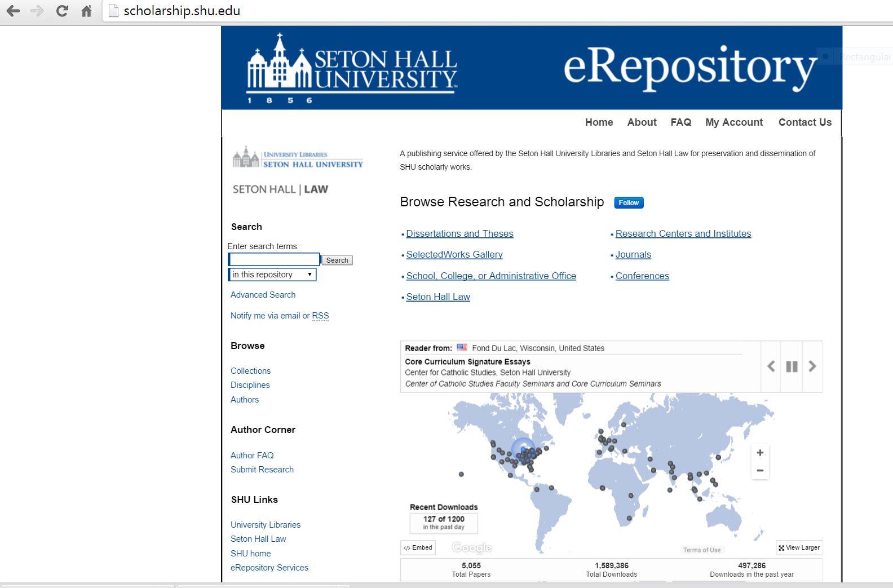Zoom in the map with plus
The width and height of the screenshot is (893, 588).
[x=760, y=453]
